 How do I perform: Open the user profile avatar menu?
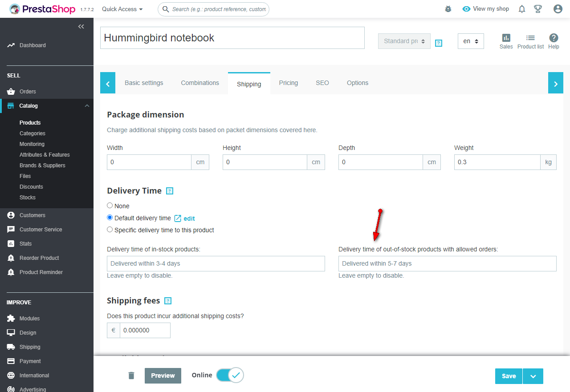click(x=558, y=9)
